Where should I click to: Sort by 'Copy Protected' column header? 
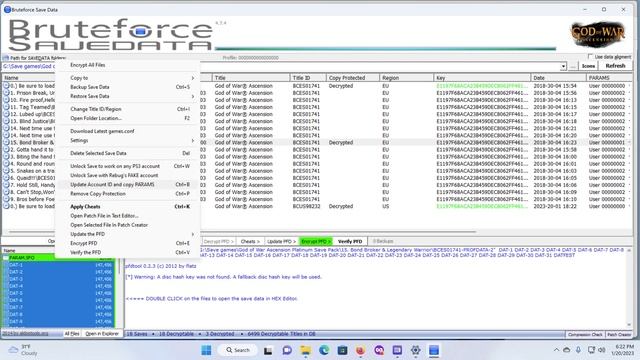coord(352,78)
